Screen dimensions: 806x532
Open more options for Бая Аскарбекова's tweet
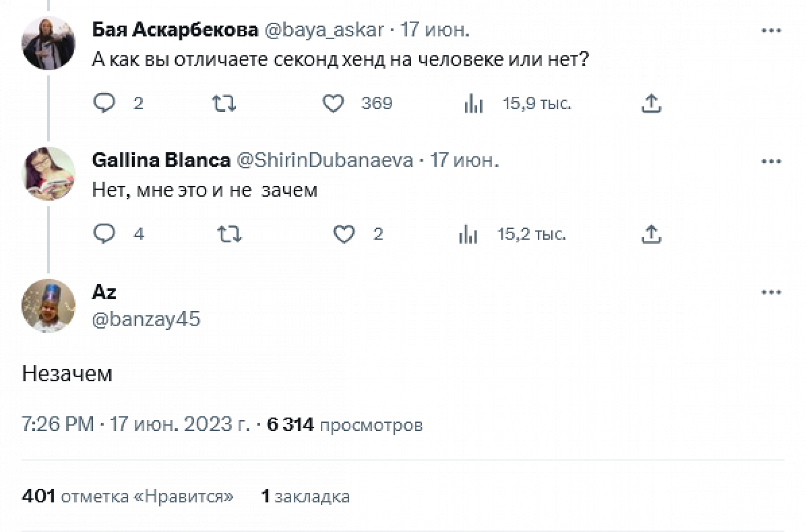point(771,31)
